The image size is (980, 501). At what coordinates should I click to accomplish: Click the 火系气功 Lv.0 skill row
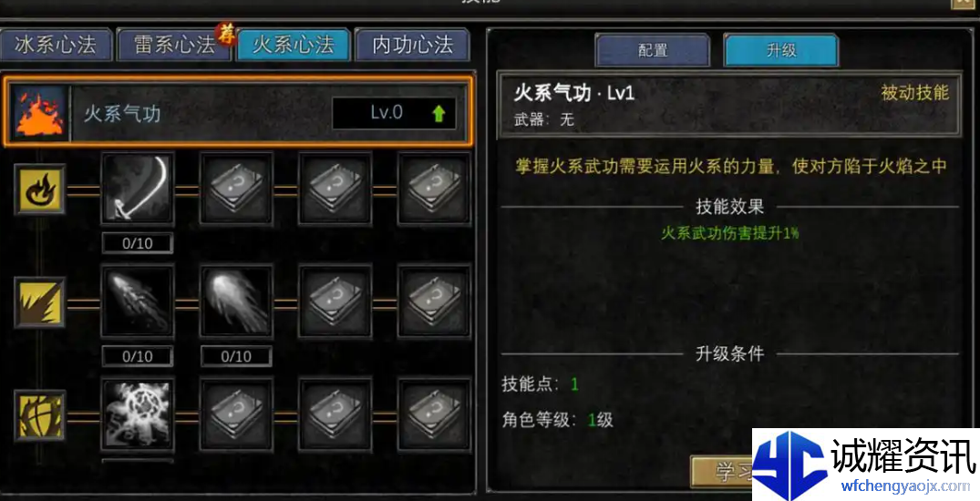click(238, 112)
